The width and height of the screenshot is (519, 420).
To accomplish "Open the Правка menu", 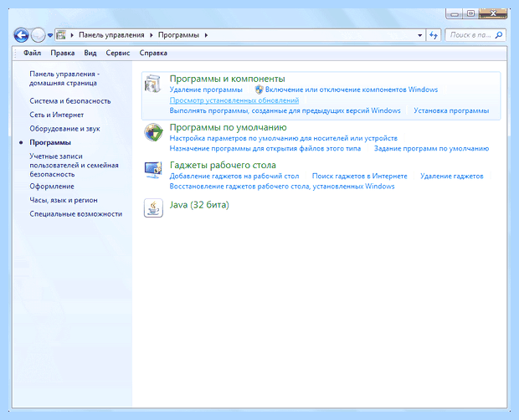I will 63,53.
